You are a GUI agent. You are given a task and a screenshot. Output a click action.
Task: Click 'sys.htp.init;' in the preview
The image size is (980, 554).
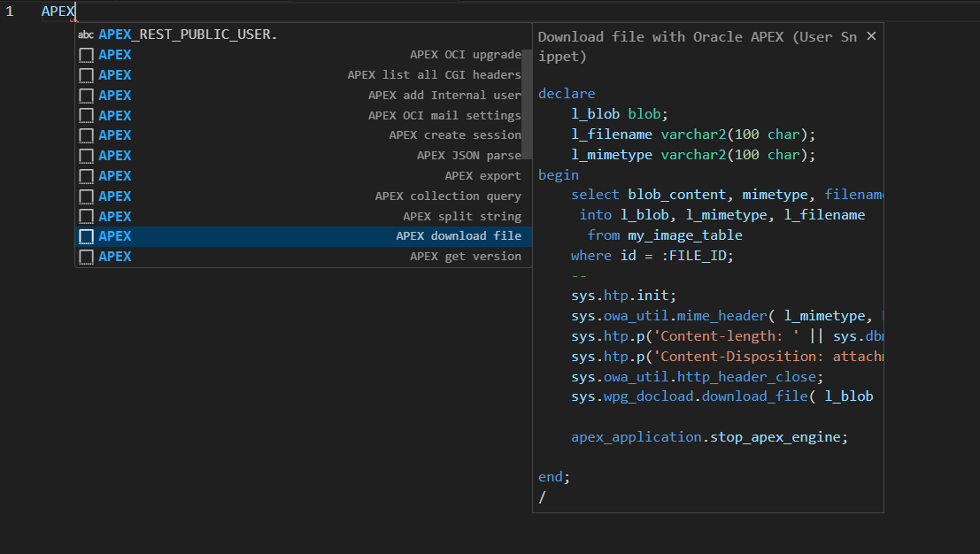(623, 296)
